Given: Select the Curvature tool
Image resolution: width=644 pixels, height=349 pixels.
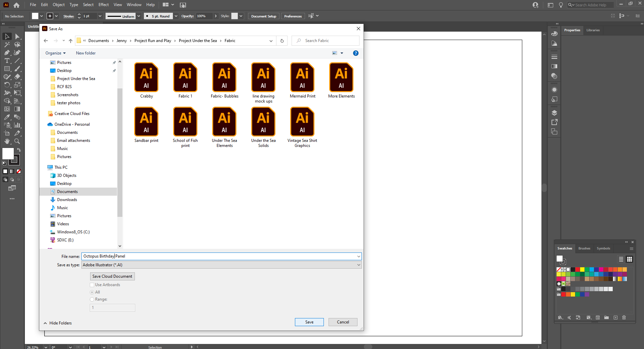Looking at the screenshot, I should point(17,52).
